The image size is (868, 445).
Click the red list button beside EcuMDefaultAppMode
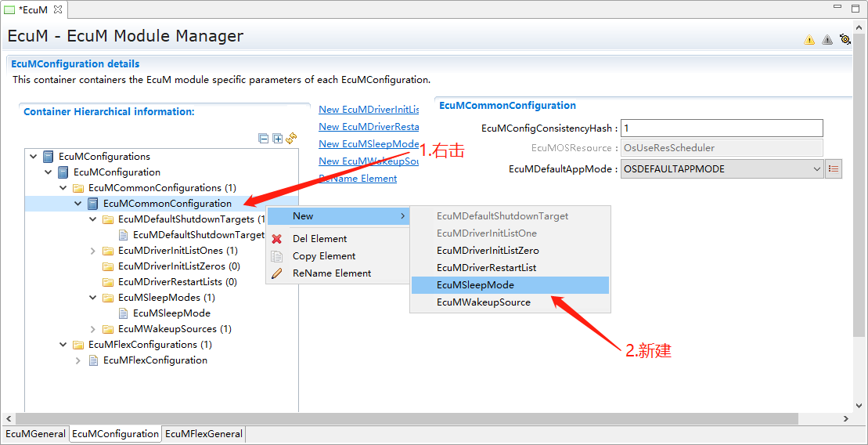click(834, 169)
